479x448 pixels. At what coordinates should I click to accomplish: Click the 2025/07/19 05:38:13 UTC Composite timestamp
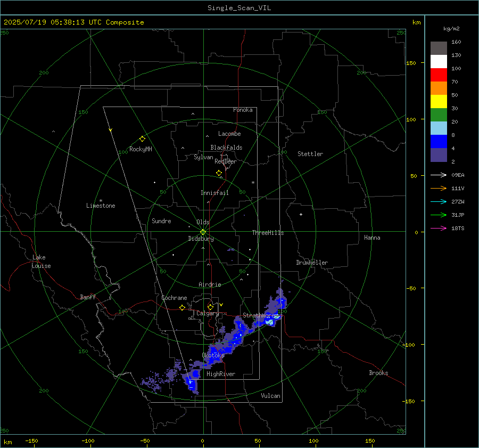(x=73, y=22)
